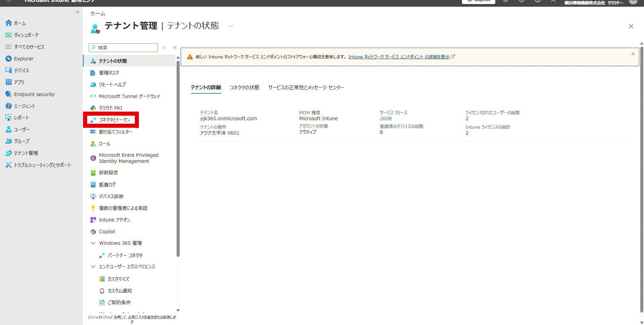644x325 pixels.
Task: Select 管理タスク icon in tenant menu
Action: coord(93,73)
